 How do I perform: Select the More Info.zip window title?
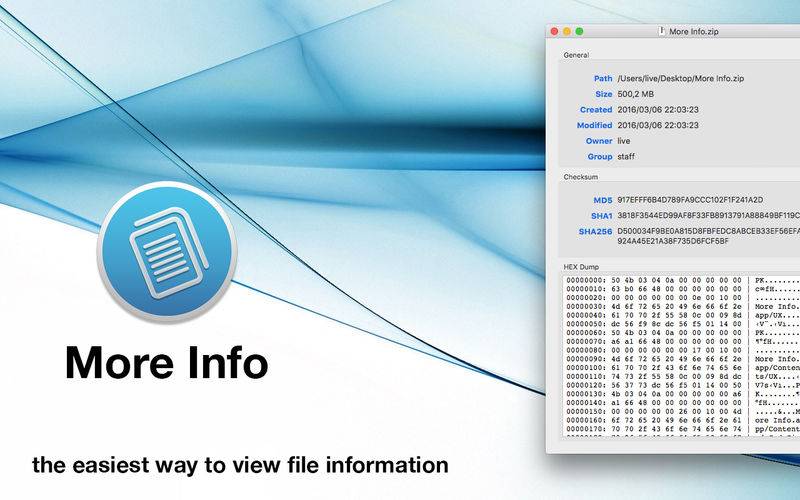[694, 32]
